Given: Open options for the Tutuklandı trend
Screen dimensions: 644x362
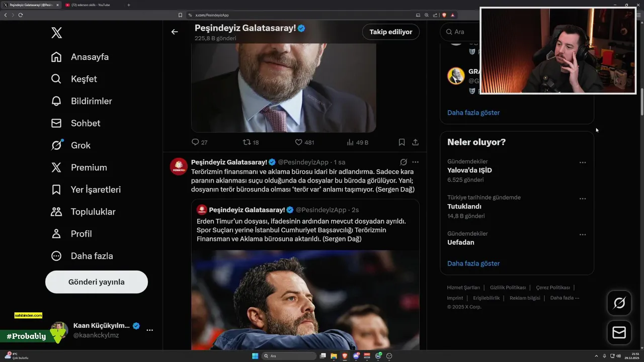Looking at the screenshot, I should (x=583, y=199).
